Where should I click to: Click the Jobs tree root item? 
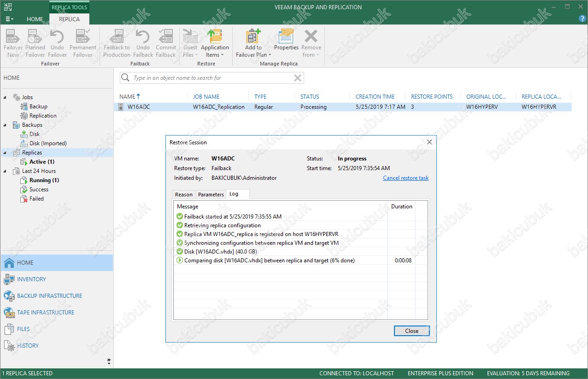pos(27,97)
